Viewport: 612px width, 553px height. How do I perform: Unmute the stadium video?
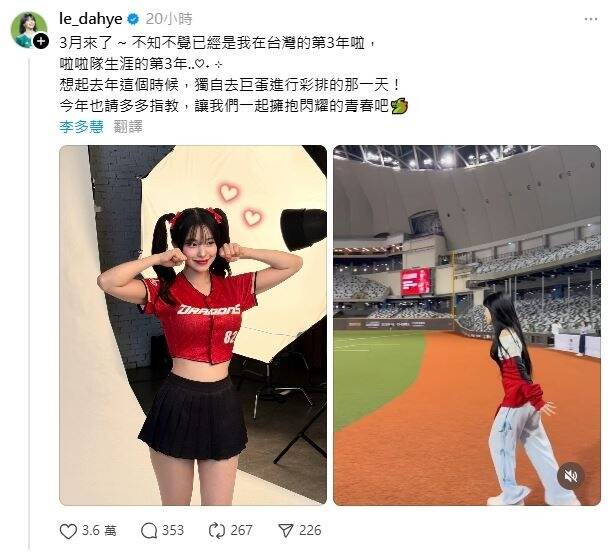tap(571, 475)
